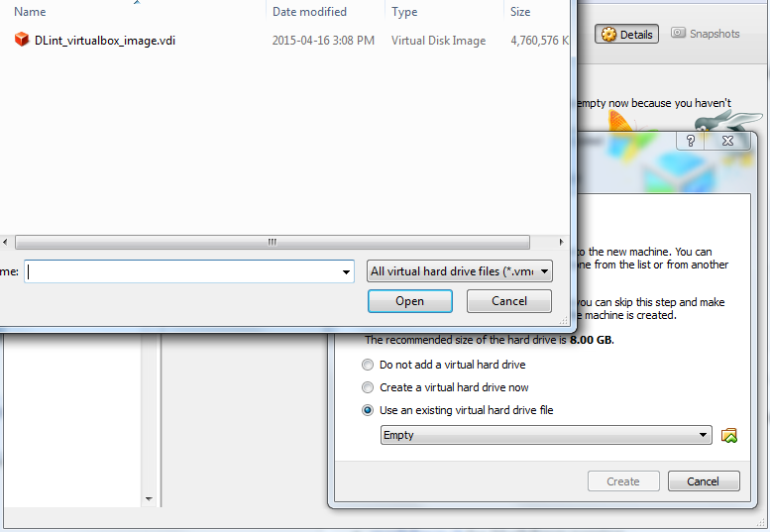Sort files by Type column header
This screenshot has width=770, height=532.
click(x=404, y=12)
